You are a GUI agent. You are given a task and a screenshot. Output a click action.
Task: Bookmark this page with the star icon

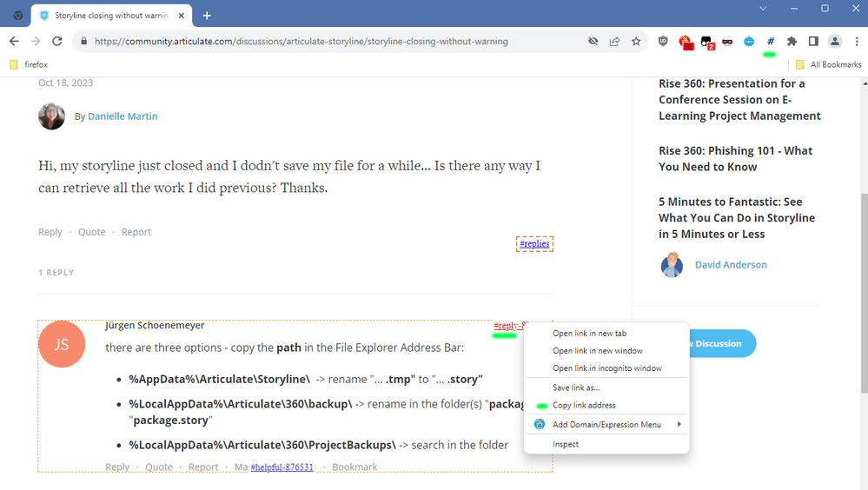click(636, 41)
